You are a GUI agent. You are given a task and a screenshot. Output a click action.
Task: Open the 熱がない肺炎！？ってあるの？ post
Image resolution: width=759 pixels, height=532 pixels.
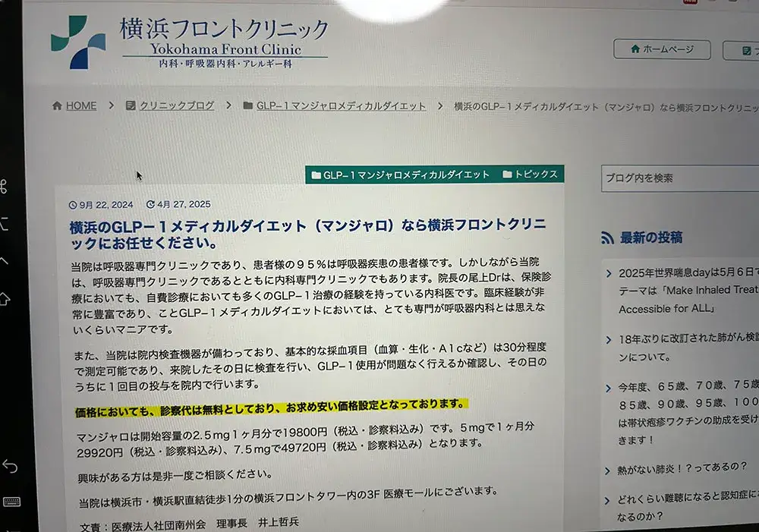(682, 468)
